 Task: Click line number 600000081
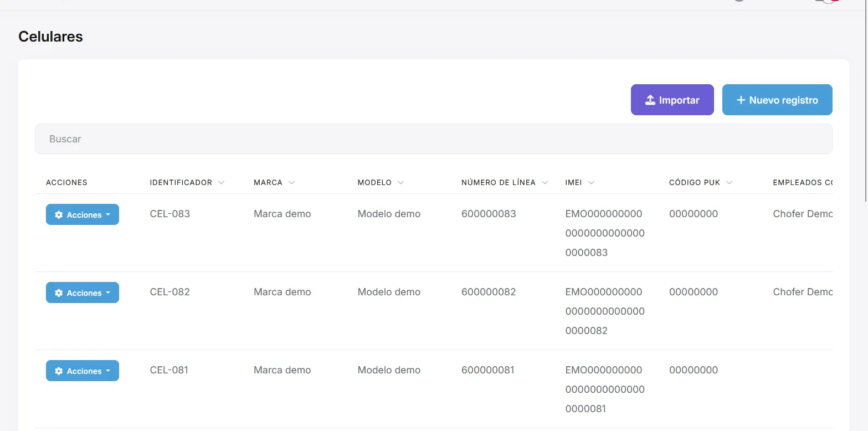(488, 370)
